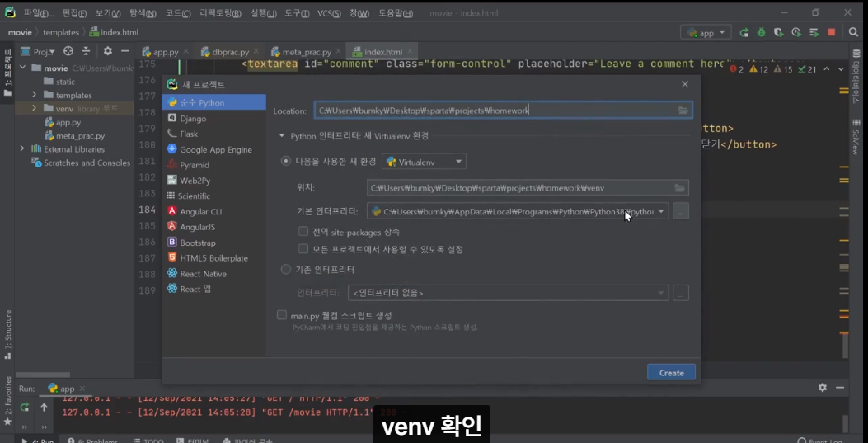Image resolution: width=868 pixels, height=443 pixels.
Task: Browse folder for project Location
Action: coord(683,111)
